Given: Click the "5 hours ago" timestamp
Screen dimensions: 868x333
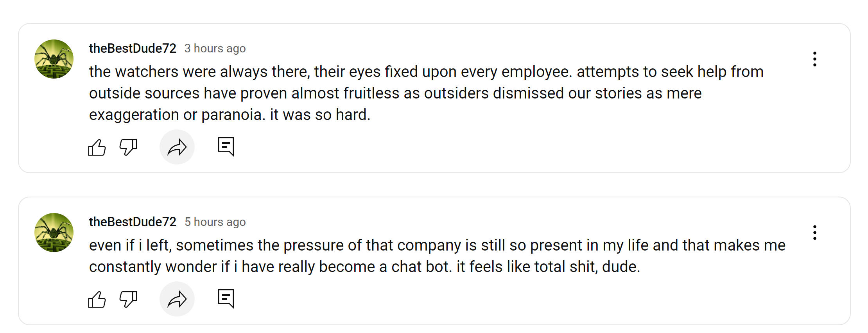Looking at the screenshot, I should click(x=215, y=222).
